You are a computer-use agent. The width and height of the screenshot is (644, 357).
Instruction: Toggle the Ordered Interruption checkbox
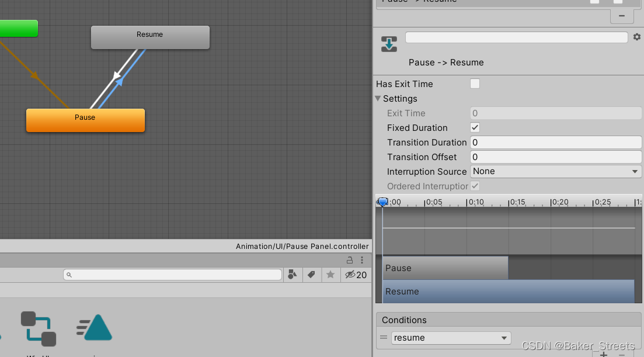coord(475,186)
